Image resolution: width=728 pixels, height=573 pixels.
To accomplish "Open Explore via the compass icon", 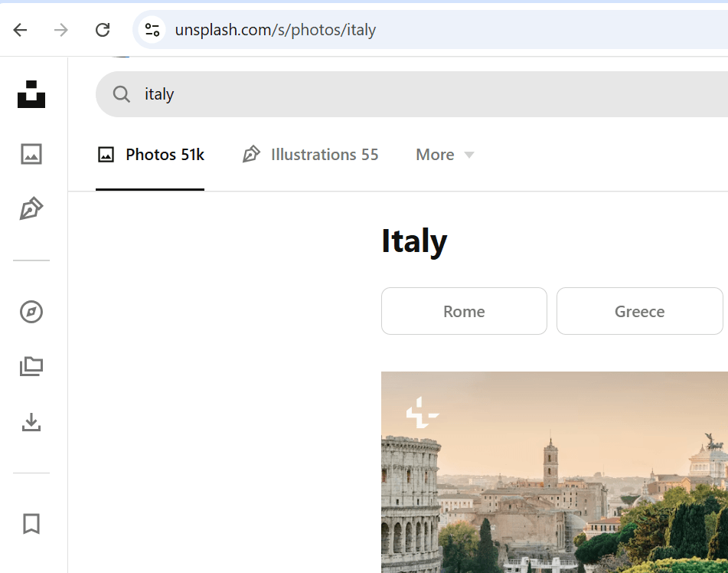I will point(31,312).
